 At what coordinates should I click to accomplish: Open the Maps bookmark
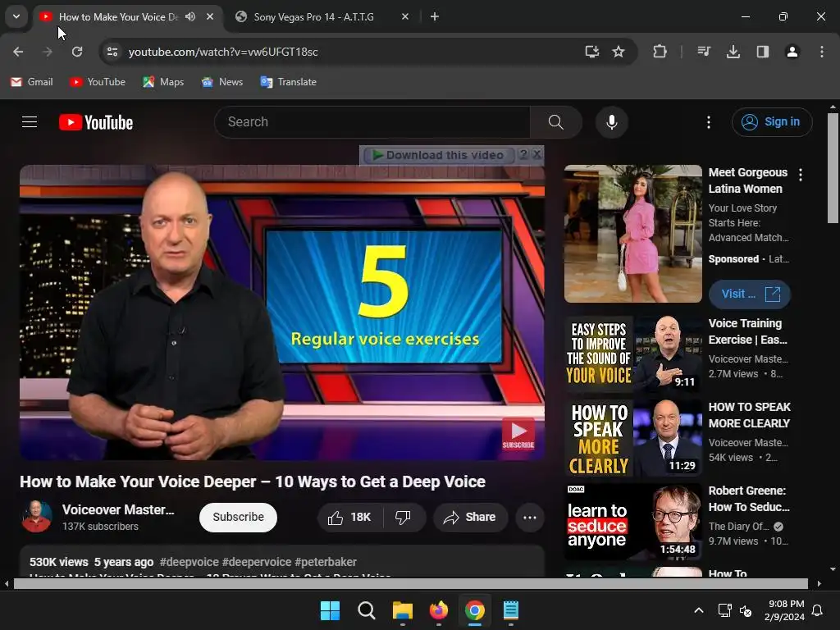coord(163,82)
